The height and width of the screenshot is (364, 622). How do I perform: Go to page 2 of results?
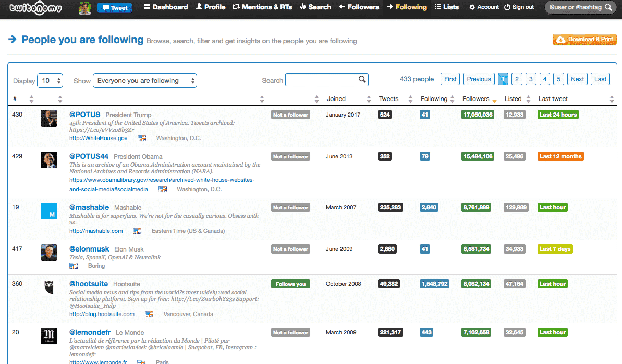[x=517, y=79]
